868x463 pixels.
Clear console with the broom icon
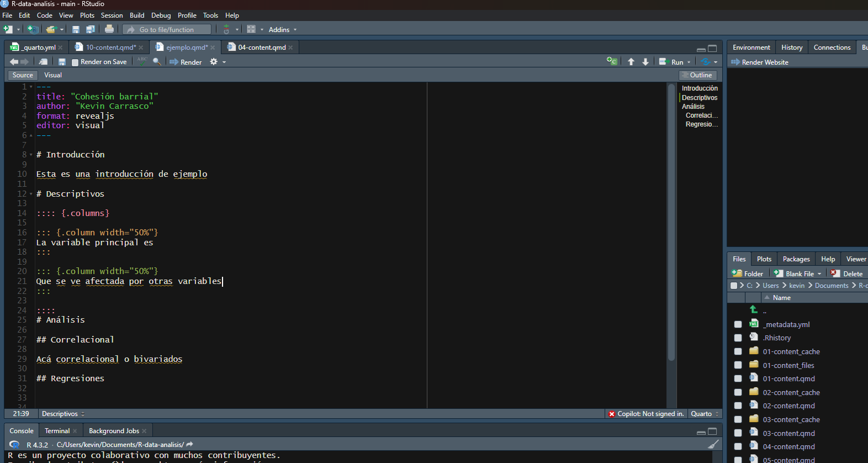[713, 444]
